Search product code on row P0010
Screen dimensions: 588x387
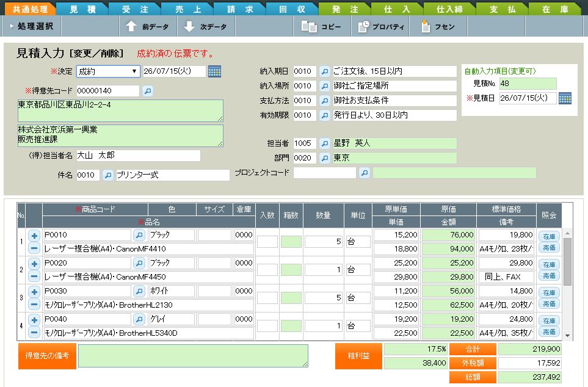coord(139,235)
